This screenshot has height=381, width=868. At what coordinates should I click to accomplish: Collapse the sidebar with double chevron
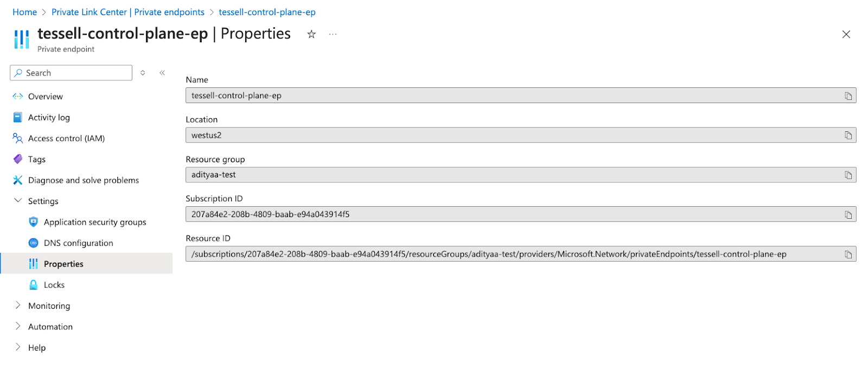point(162,73)
